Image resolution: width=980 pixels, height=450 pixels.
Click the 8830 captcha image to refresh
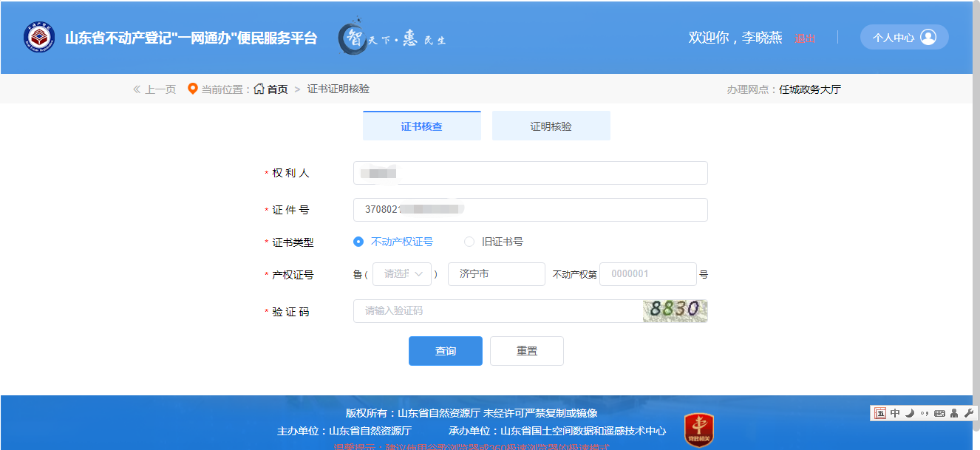[x=675, y=311]
